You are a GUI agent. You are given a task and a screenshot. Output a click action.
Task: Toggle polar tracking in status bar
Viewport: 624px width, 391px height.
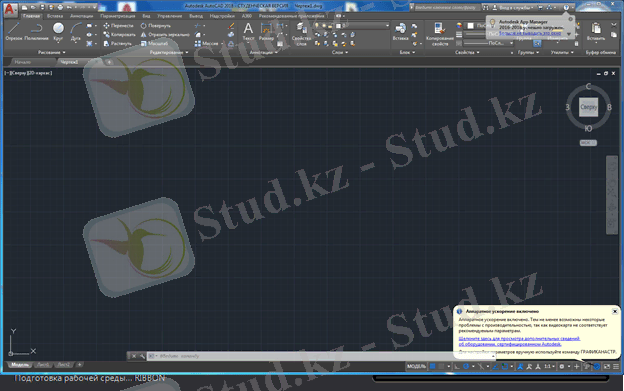point(466,366)
